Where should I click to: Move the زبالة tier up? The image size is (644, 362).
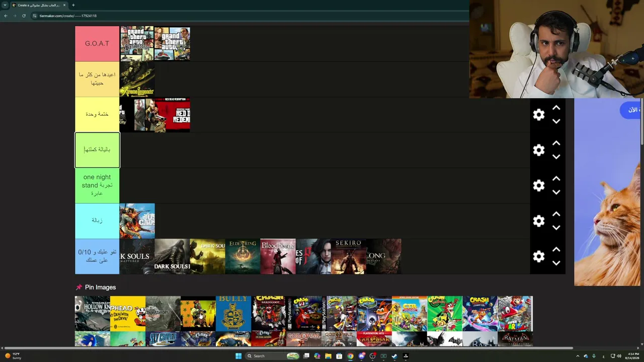click(x=556, y=214)
